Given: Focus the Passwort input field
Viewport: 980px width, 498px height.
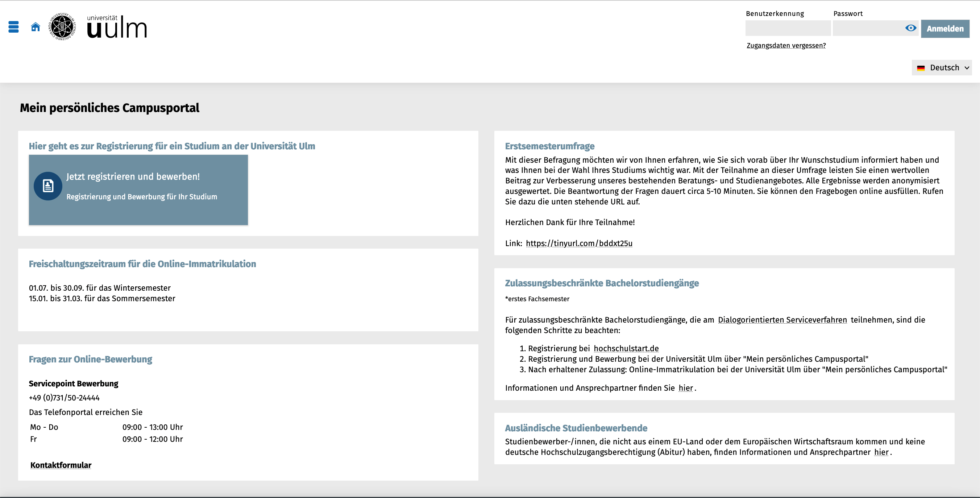Looking at the screenshot, I should click(875, 28).
